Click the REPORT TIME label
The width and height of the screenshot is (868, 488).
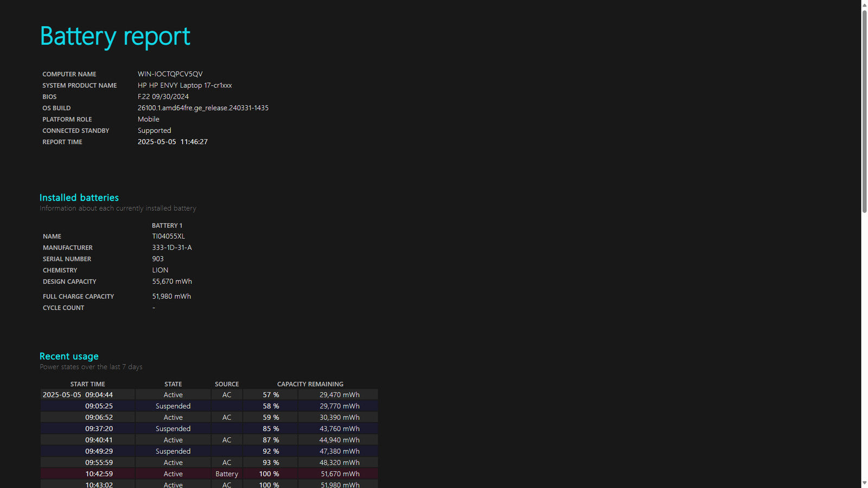[x=62, y=142]
